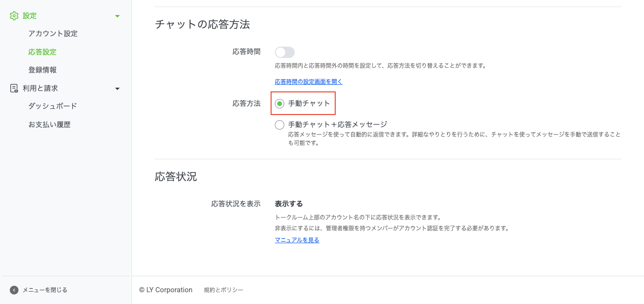Click the メニューを閉じる text label
This screenshot has height=304, width=644.
tap(45, 290)
